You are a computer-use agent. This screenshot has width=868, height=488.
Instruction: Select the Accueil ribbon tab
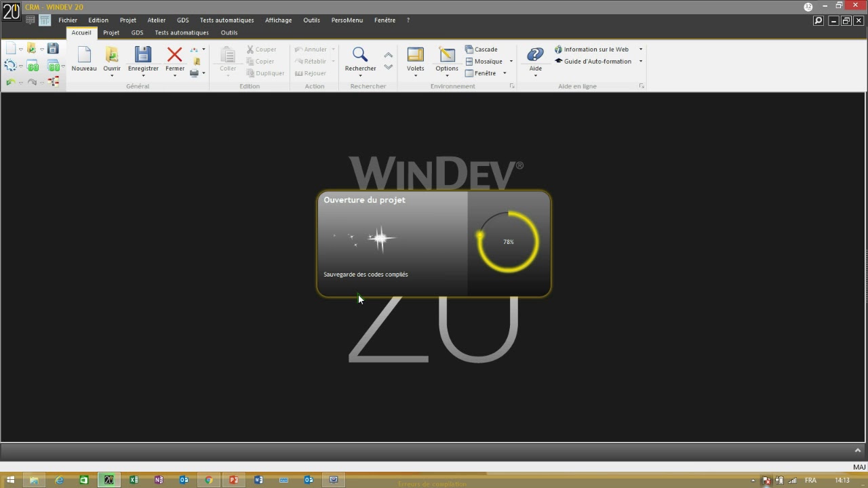[x=81, y=33]
